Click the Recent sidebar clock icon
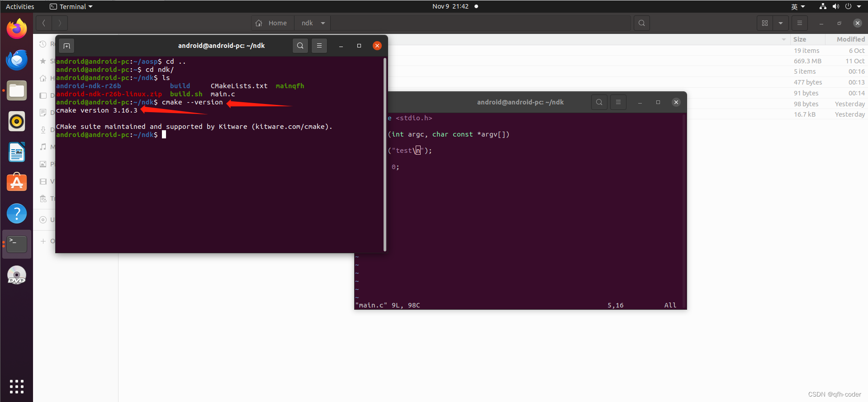 [43, 44]
